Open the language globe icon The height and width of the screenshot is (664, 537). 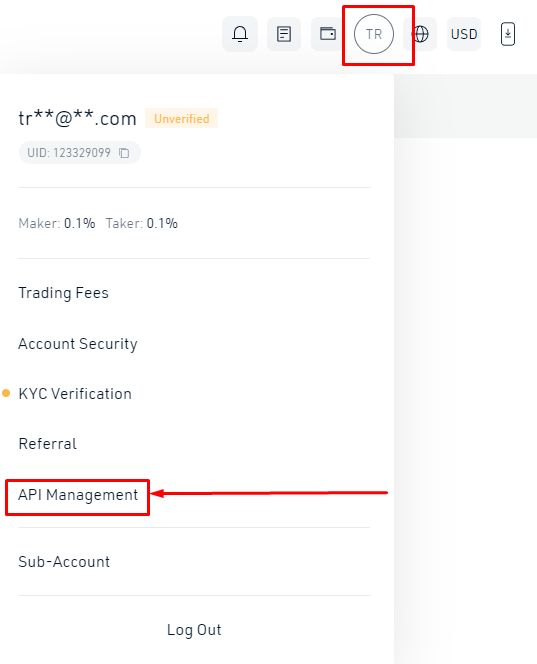(421, 34)
